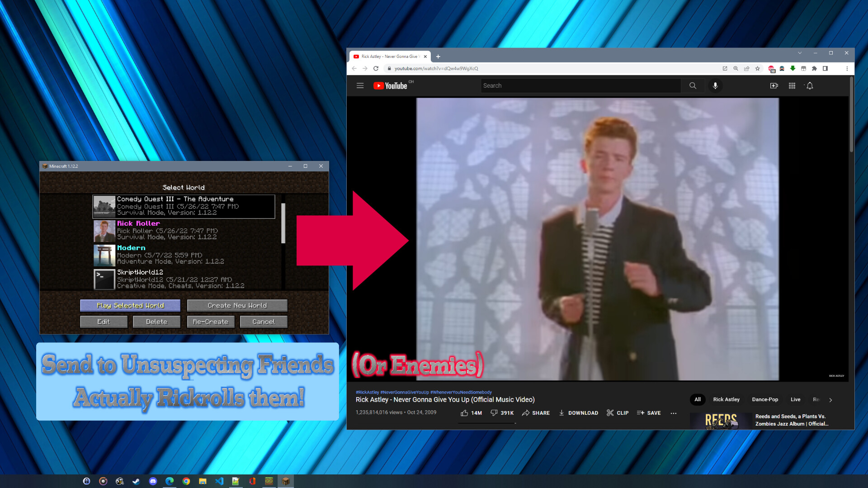Screen dimensions: 868x488
Task: Select the Rick Astley filter chip
Action: [x=726, y=400]
